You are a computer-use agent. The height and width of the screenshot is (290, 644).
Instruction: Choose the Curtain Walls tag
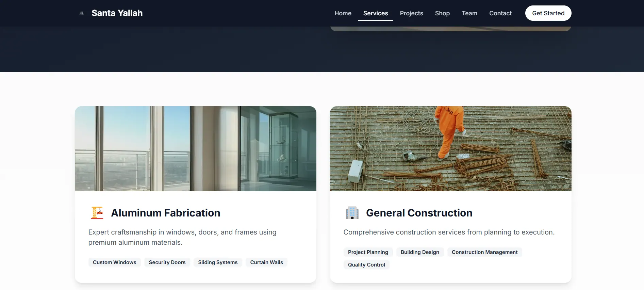tap(267, 262)
